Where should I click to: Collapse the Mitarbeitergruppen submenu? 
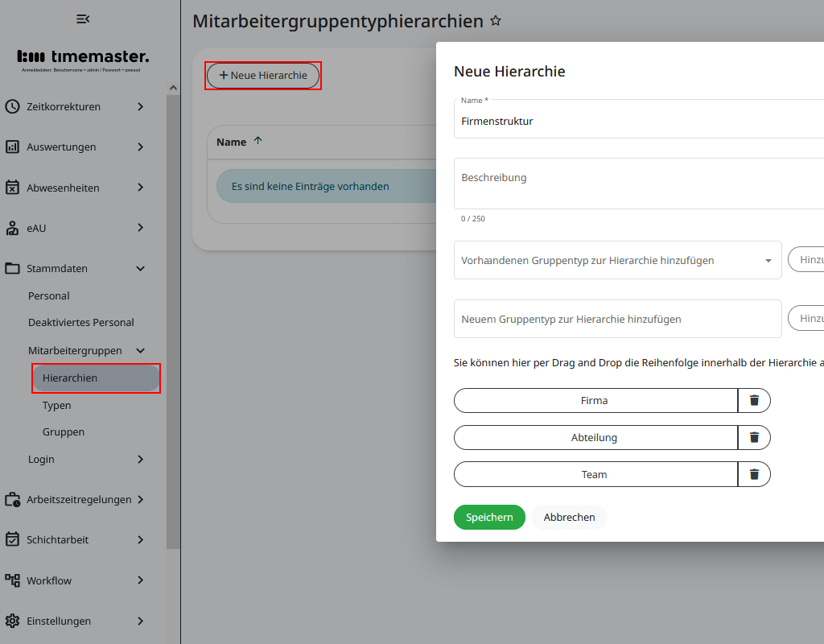coord(140,351)
